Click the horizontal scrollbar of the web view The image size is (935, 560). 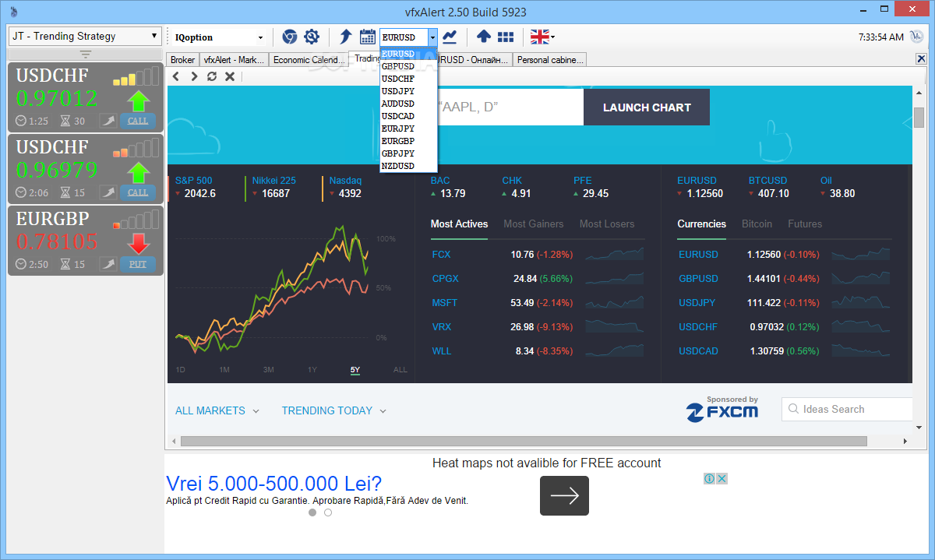(524, 441)
